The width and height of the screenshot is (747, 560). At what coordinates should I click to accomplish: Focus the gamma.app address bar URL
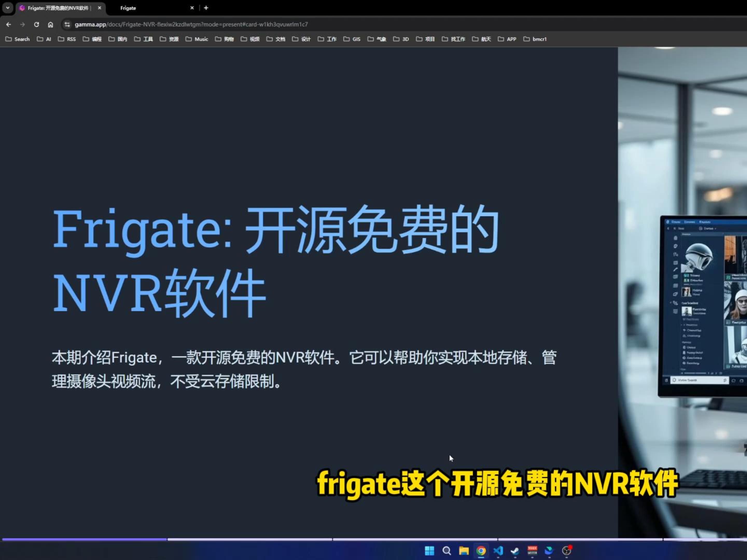coord(191,24)
